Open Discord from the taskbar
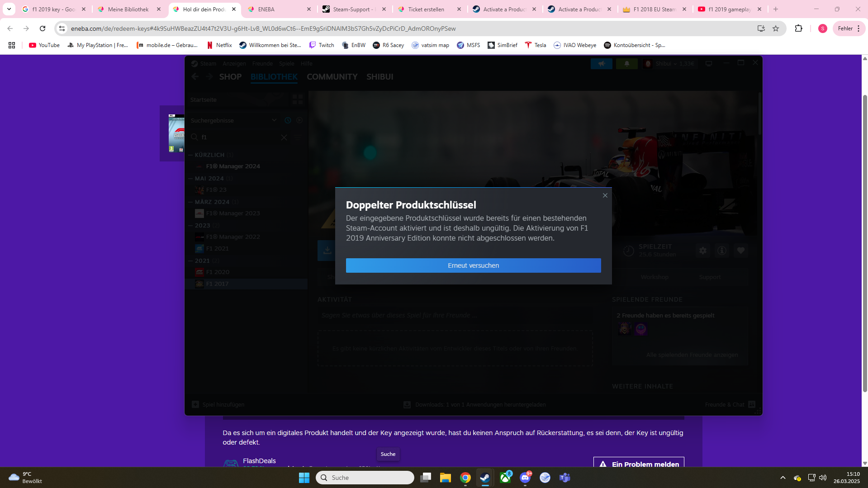 pyautogui.click(x=525, y=478)
